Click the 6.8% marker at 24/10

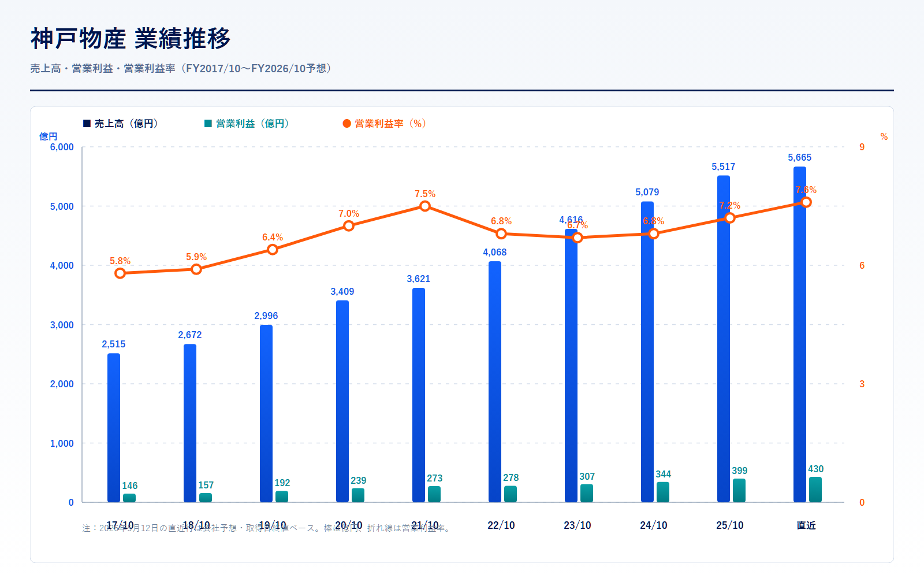654,234
